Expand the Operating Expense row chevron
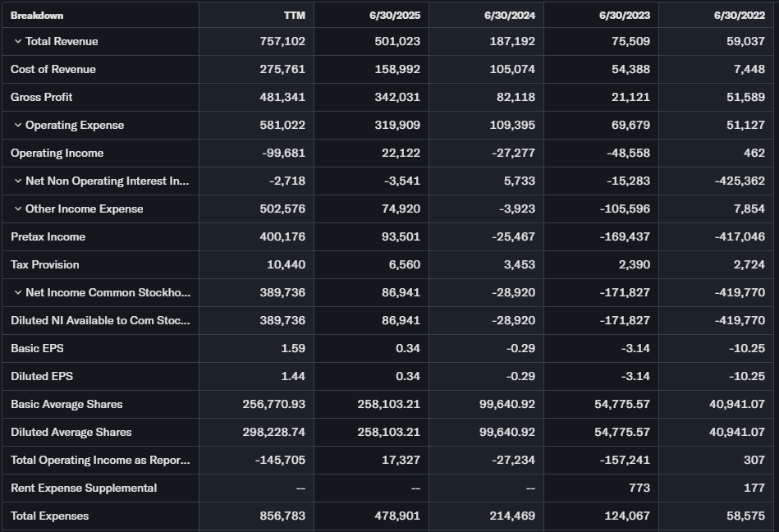The width and height of the screenshot is (779, 532). pos(18,126)
